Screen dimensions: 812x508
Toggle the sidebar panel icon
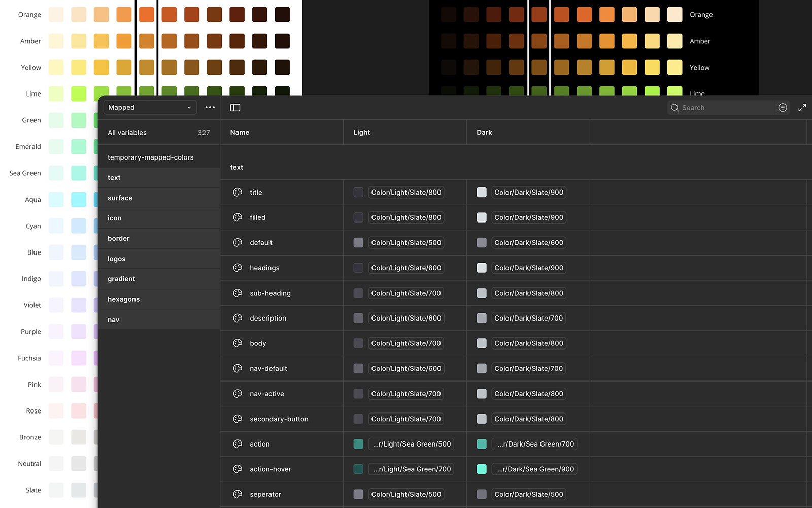(x=235, y=108)
